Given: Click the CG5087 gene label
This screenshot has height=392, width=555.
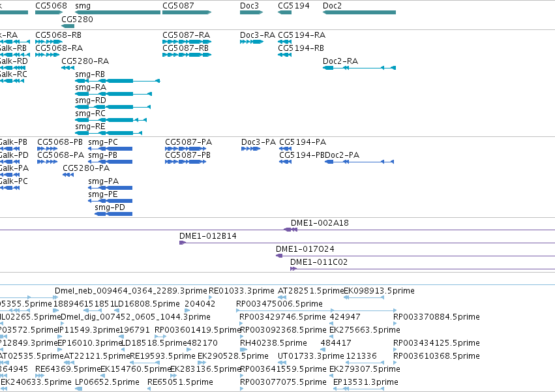Looking at the screenshot, I should point(178,6).
